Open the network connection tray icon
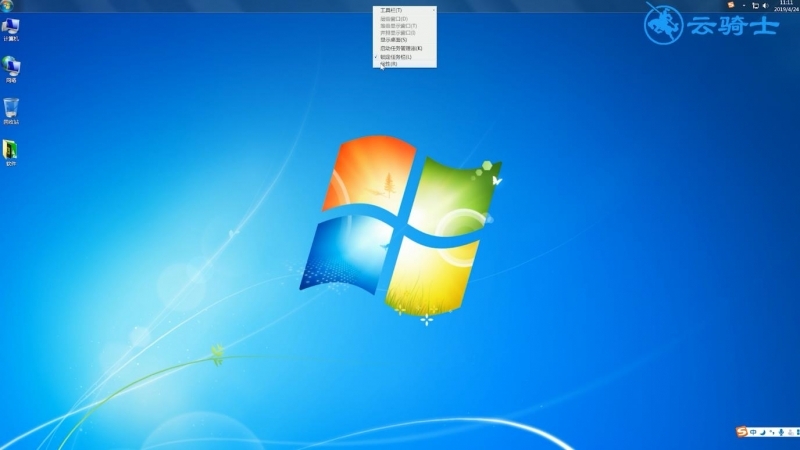This screenshot has height=450, width=800. pos(755,6)
